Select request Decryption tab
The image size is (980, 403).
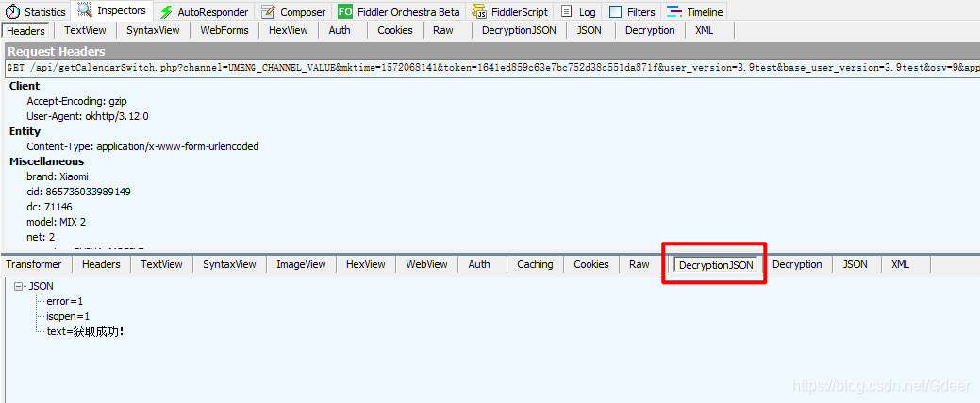tap(650, 30)
